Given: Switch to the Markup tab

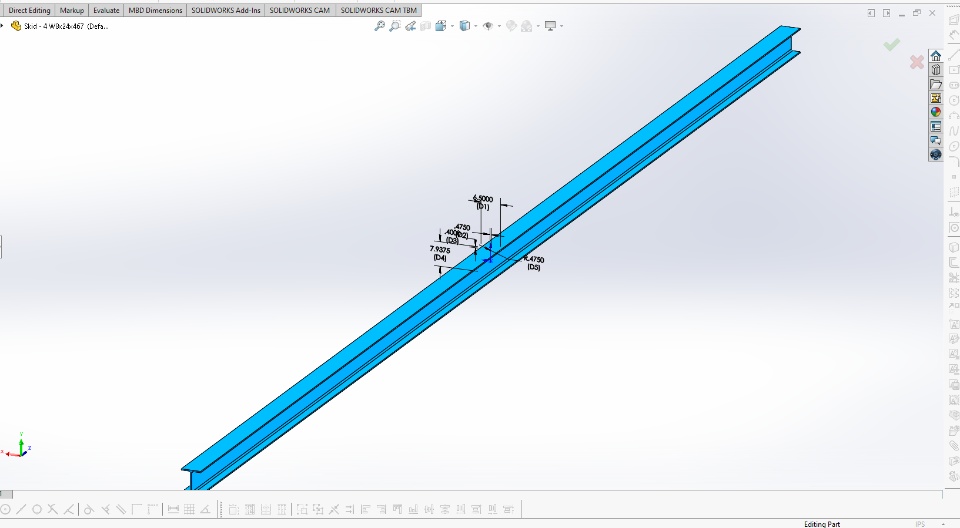Looking at the screenshot, I should 72,10.
